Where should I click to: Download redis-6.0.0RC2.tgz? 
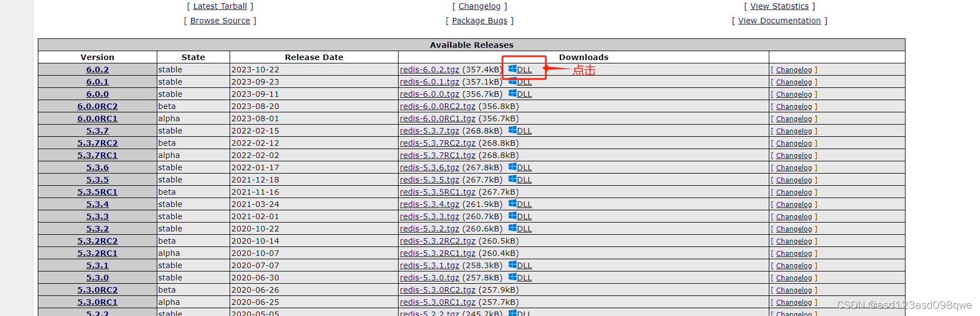(437, 106)
